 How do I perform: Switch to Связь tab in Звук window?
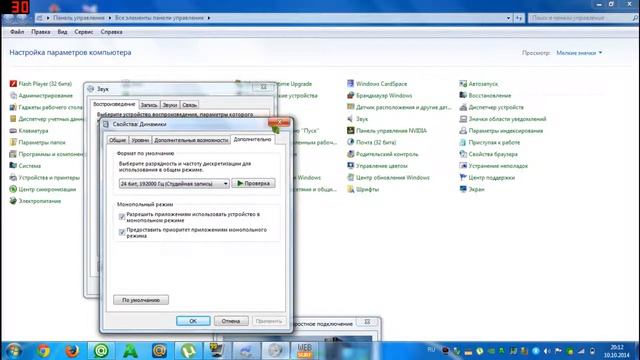coord(189,105)
